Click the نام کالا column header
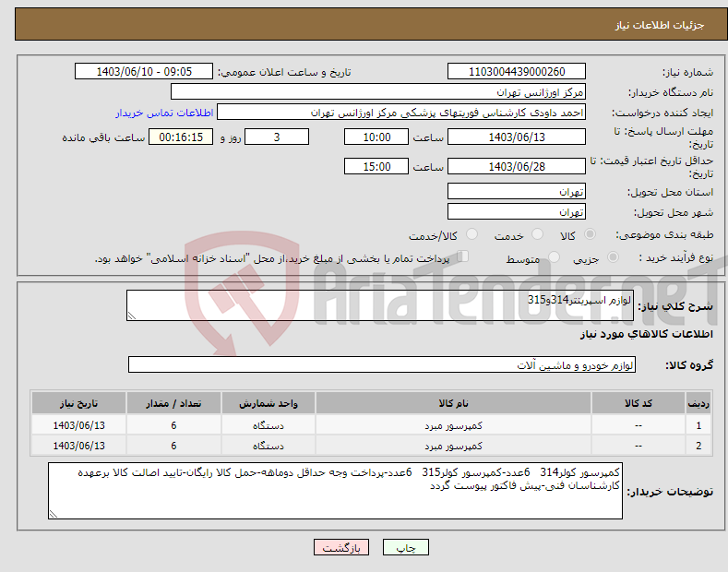Image resolution: width=728 pixels, height=572 pixels. (453, 403)
